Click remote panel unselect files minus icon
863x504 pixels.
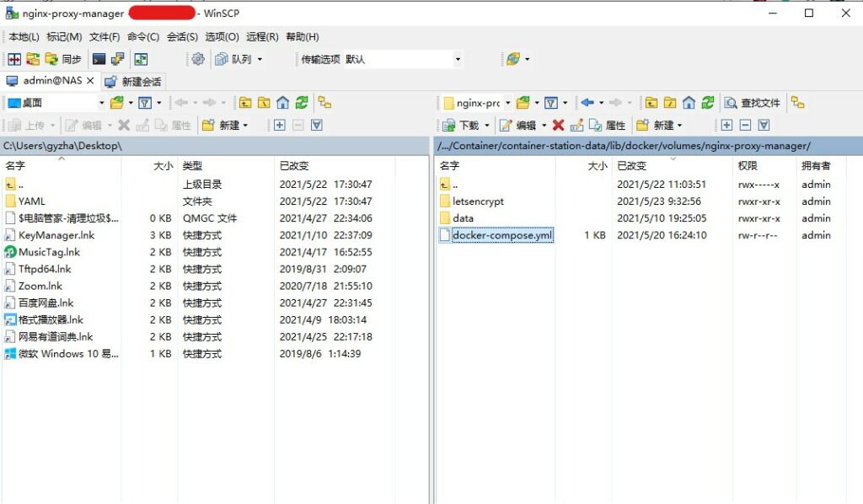[745, 126]
